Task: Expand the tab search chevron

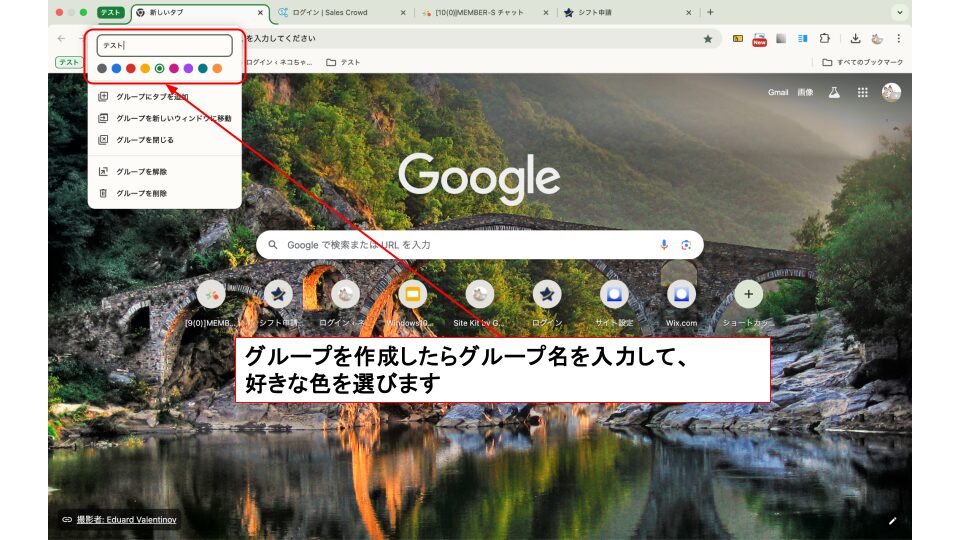Action: pyautogui.click(x=900, y=12)
